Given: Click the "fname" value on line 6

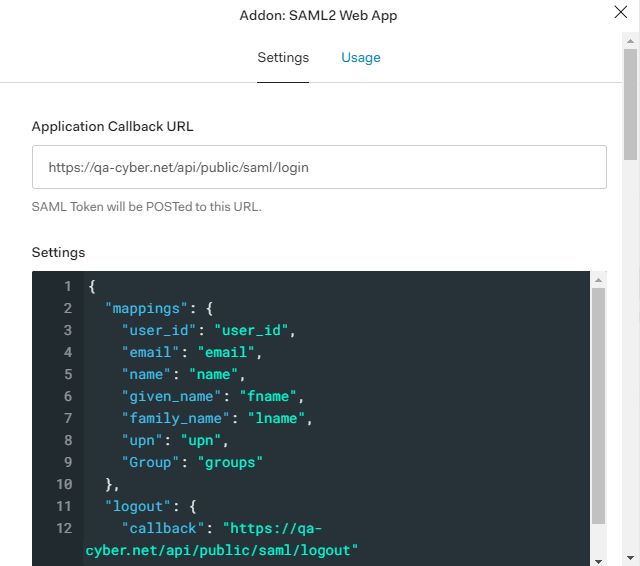Looking at the screenshot, I should pyautogui.click(x=268, y=397).
